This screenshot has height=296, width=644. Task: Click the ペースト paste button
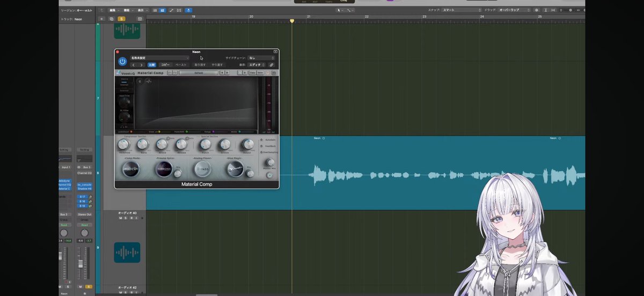point(181,64)
